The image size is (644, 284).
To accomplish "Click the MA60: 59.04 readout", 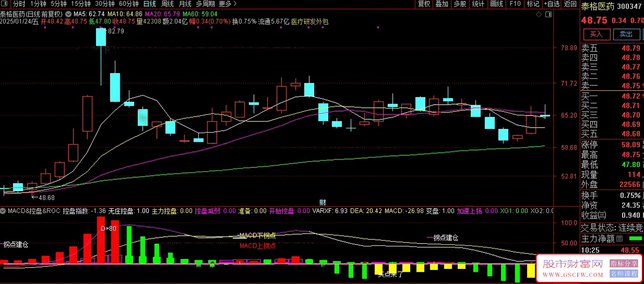I will click(200, 13).
